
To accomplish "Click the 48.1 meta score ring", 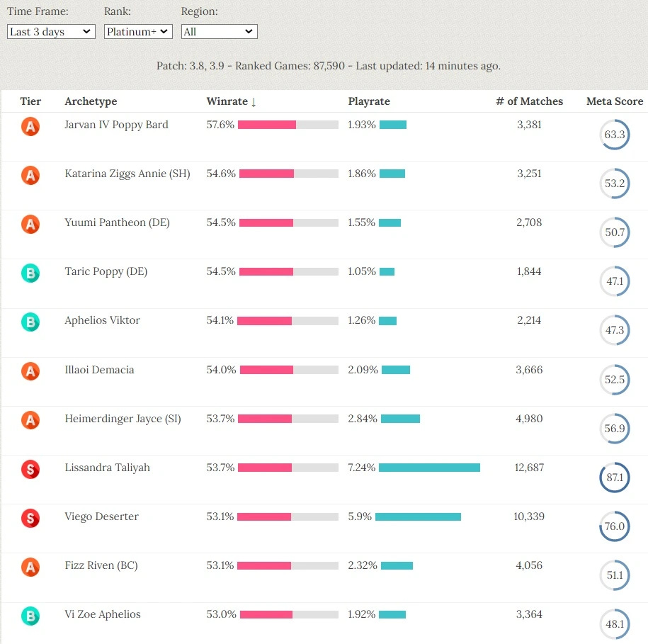I will 615,623.
